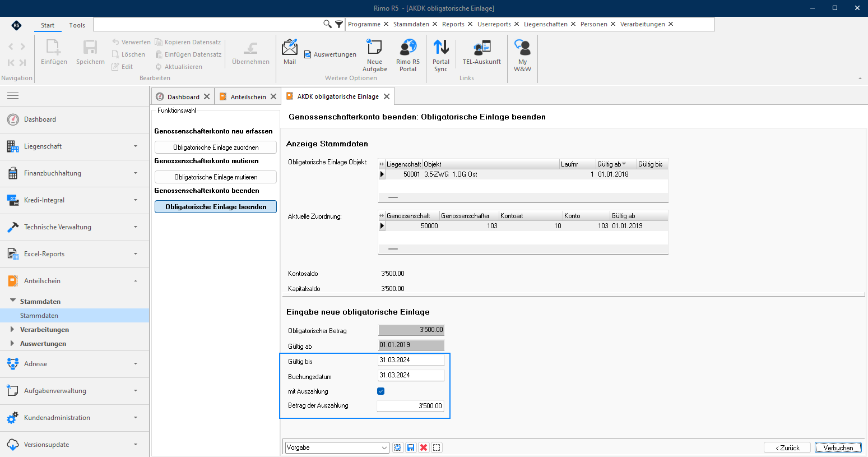
Task: Expand the Versionsupdate section
Action: pos(75,445)
